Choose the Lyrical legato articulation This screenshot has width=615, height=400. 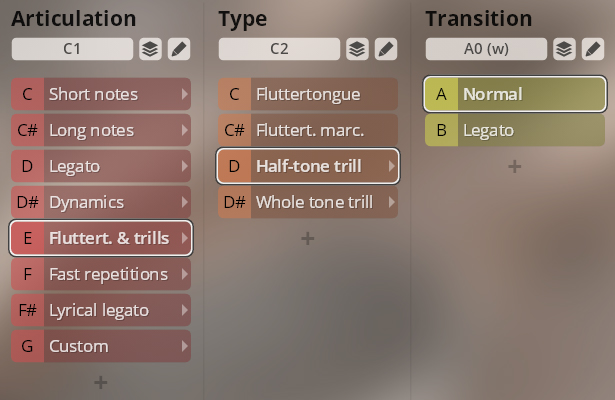[x=101, y=310]
